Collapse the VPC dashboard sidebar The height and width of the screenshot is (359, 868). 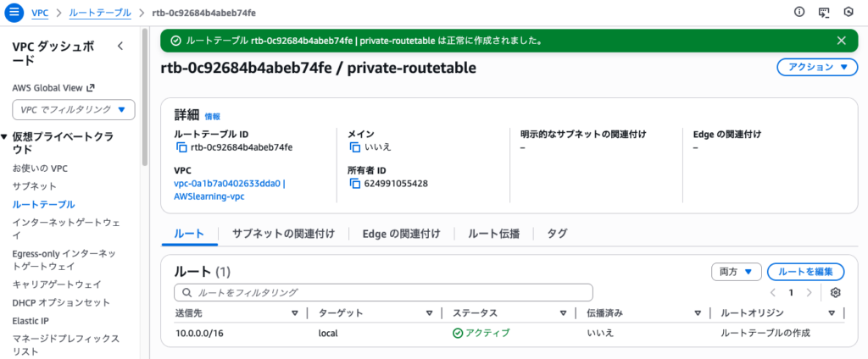point(120,47)
